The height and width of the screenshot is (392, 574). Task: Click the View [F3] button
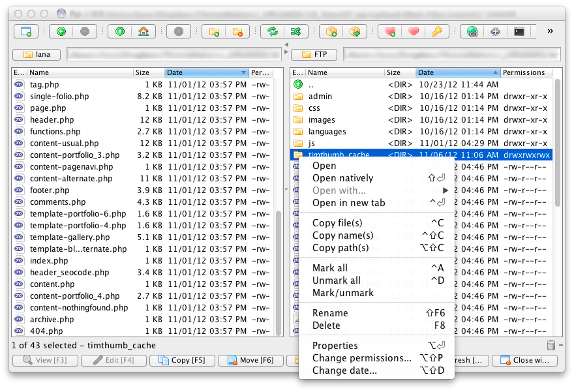click(45, 360)
